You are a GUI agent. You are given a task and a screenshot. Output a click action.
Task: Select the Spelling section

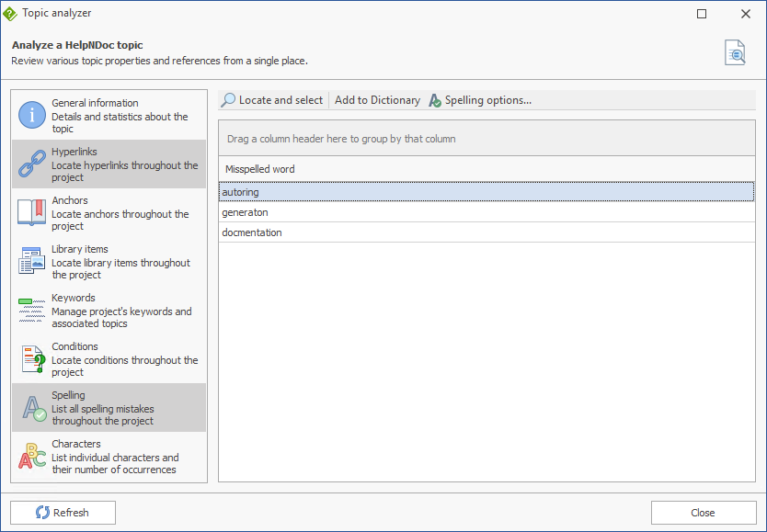click(109, 407)
